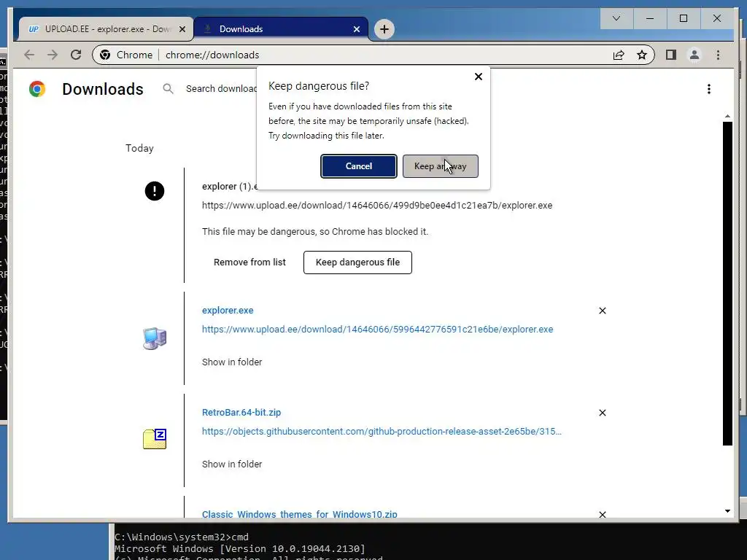The height and width of the screenshot is (560, 747).
Task: Open Downloads page more actions menu
Action: [x=709, y=89]
